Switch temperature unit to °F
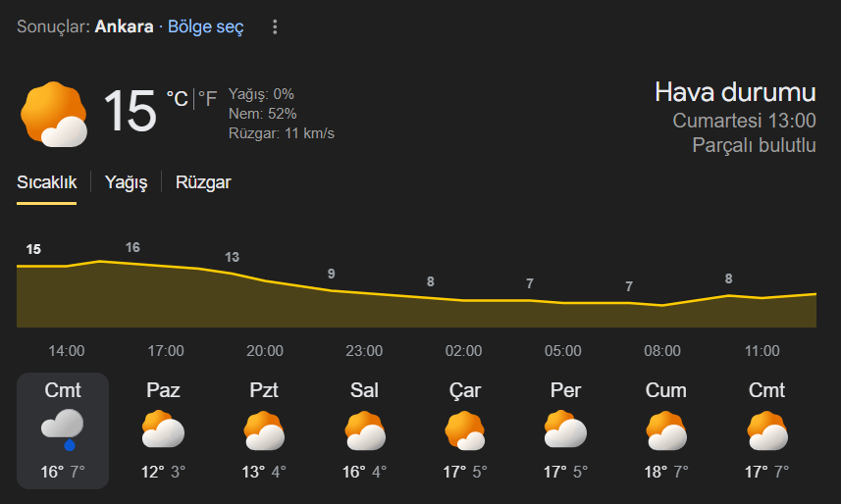The height and width of the screenshot is (504, 841). click(207, 99)
